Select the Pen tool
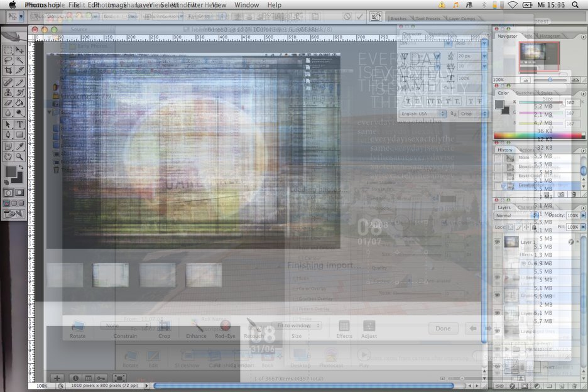Viewport: 588px width, 392px height. coord(8,134)
